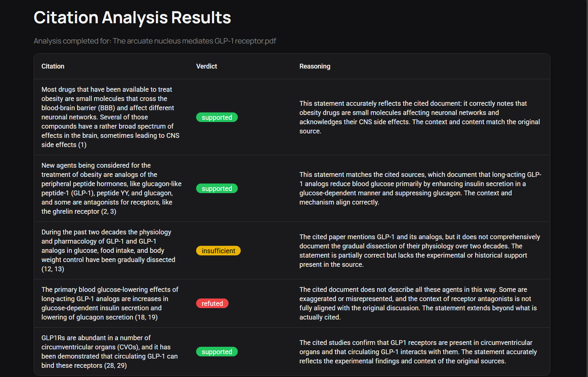This screenshot has height=377, width=588.
Task: Click the yellow insufficient verdict badge
Action: (x=218, y=251)
